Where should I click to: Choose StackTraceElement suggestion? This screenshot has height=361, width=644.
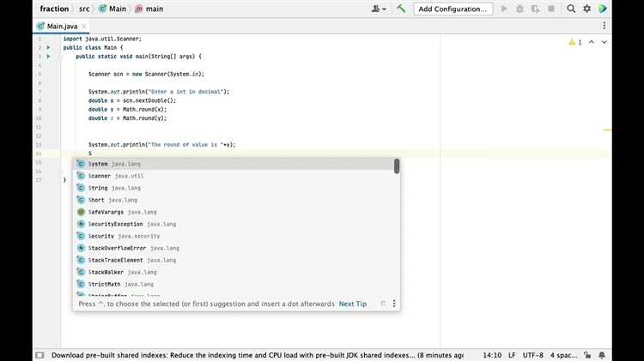click(x=234, y=260)
